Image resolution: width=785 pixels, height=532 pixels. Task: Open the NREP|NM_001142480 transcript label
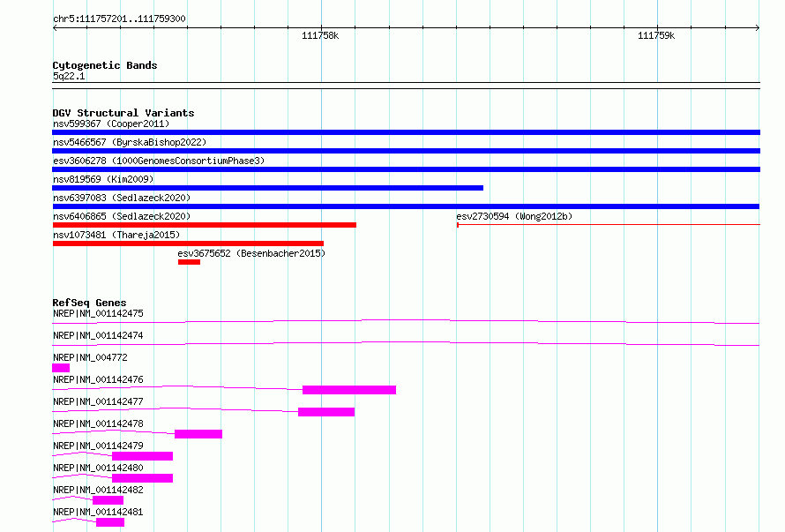(98, 468)
